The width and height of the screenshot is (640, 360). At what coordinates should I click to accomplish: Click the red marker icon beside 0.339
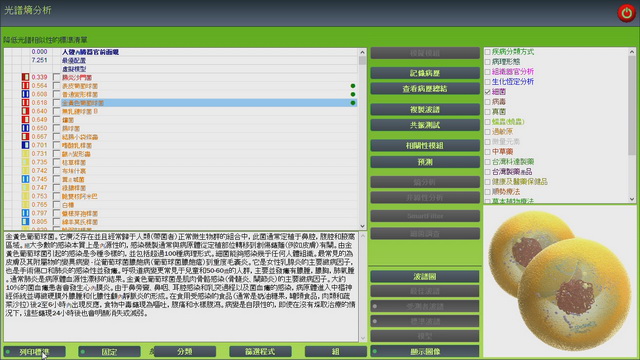tap(25, 77)
